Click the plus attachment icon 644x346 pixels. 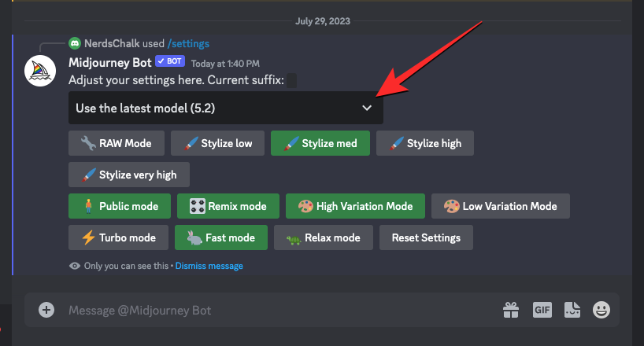point(46,310)
